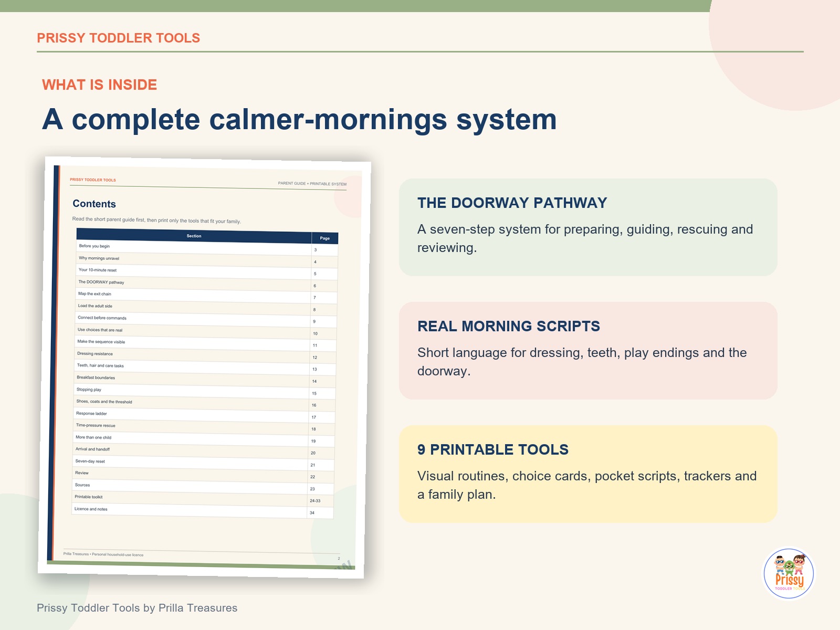Select 'THE DOORWAY PATHWAY' card heading
840x630 pixels.
[x=512, y=203]
